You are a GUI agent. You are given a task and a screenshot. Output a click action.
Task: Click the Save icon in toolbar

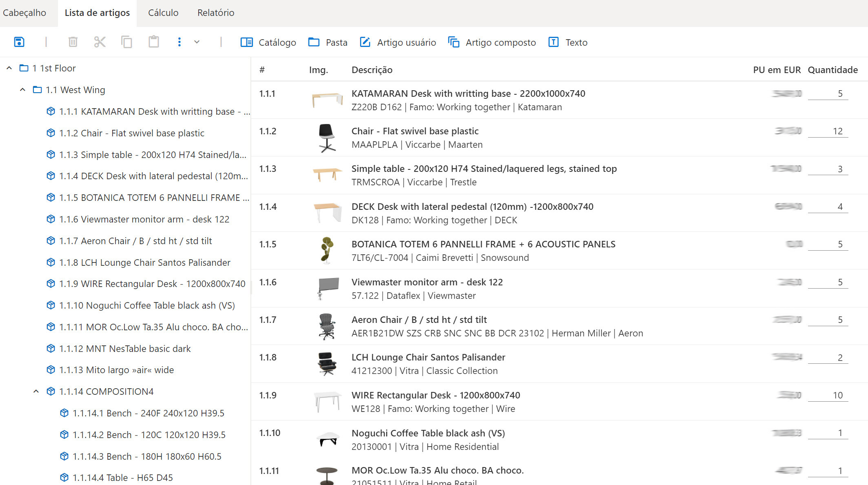[x=19, y=42]
